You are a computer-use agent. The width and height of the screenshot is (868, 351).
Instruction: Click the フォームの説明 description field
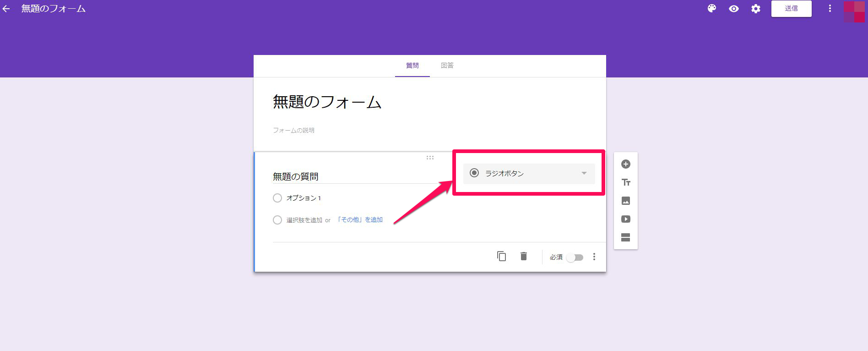pos(293,131)
